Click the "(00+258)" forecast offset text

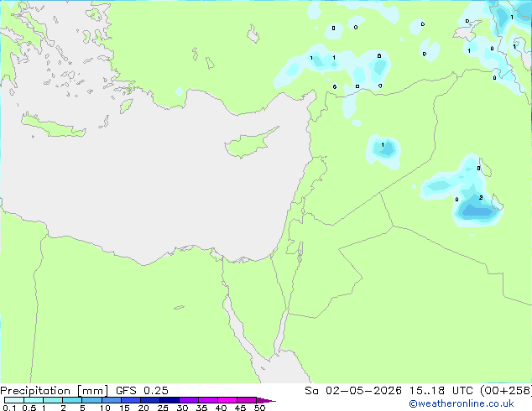pos(506,391)
